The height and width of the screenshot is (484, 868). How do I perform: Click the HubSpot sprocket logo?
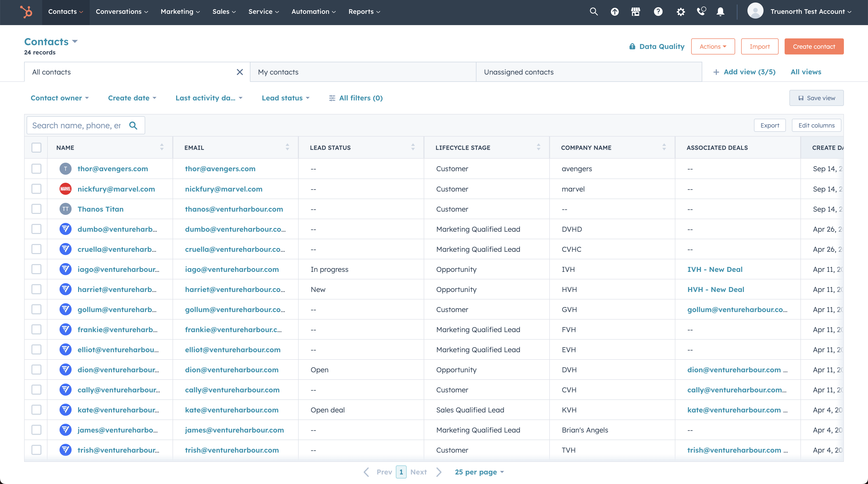26,12
